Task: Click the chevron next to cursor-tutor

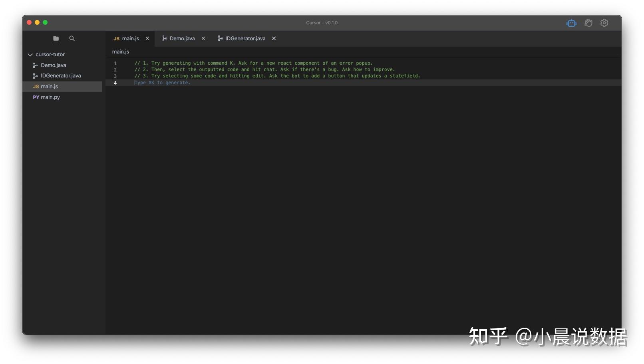Action: point(30,54)
